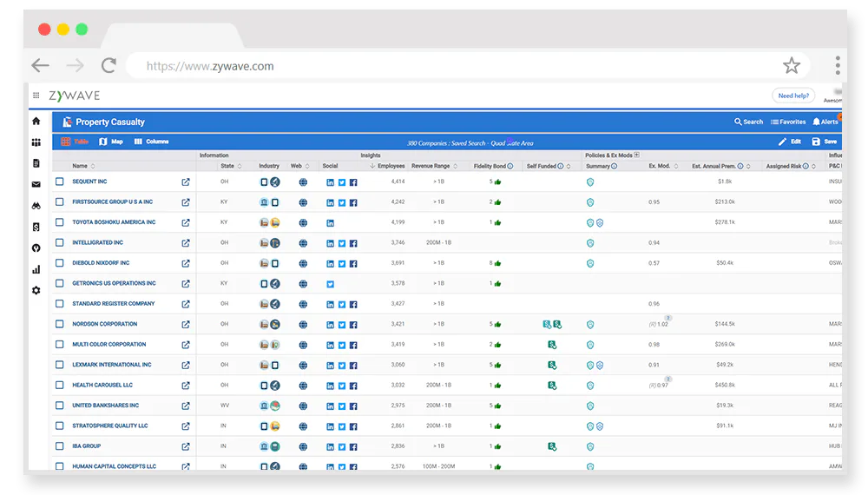Open the summary shield for UNITED BANKSHARES INC

(590, 406)
